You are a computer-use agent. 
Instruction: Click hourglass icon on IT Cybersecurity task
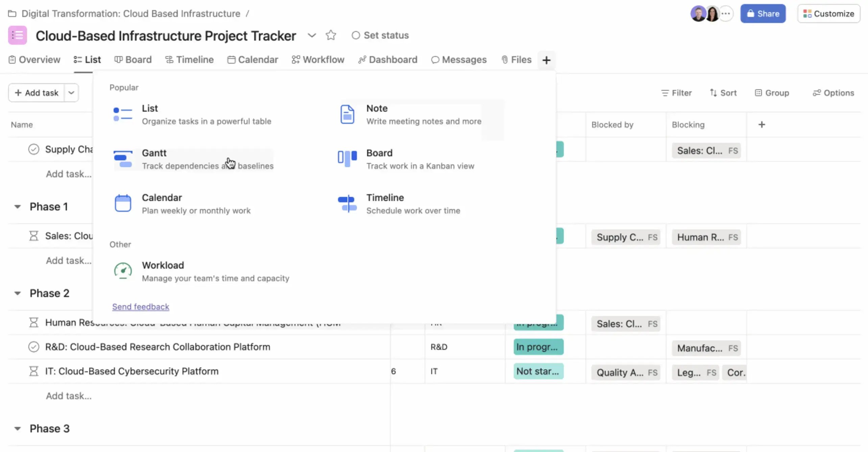click(33, 371)
